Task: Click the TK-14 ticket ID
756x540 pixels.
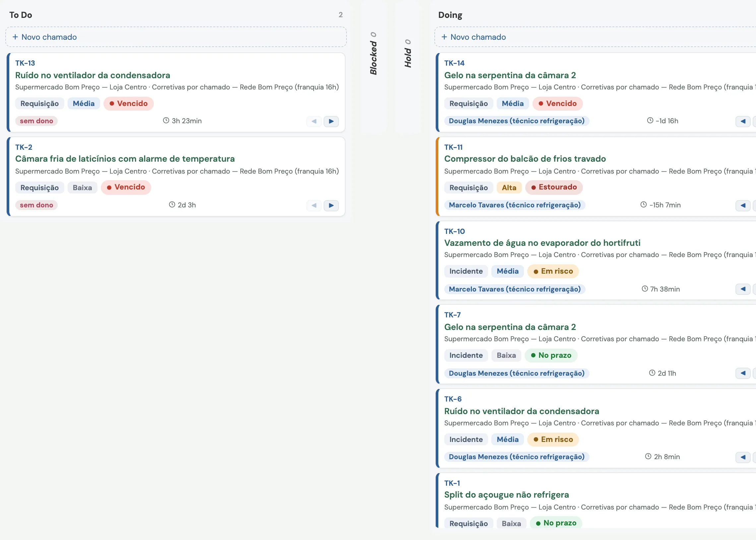Action: point(454,63)
